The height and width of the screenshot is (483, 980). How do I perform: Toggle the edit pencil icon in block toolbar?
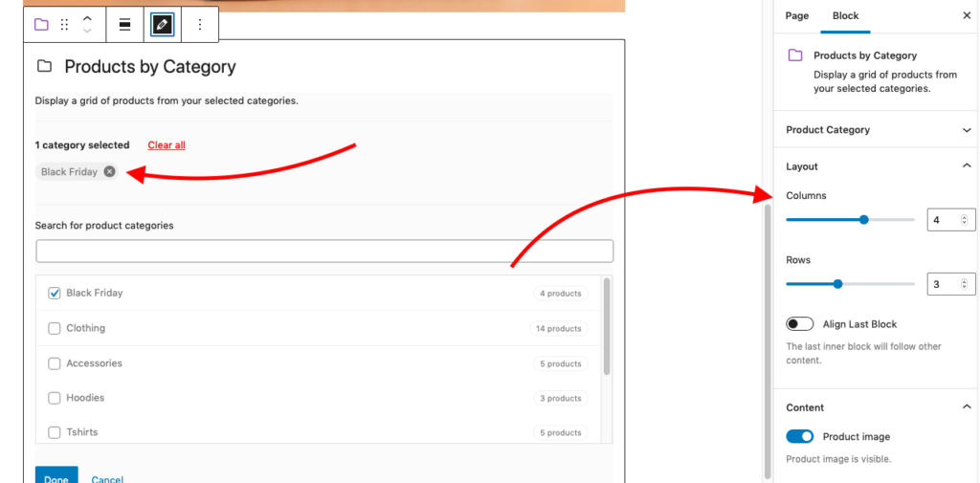tap(162, 25)
